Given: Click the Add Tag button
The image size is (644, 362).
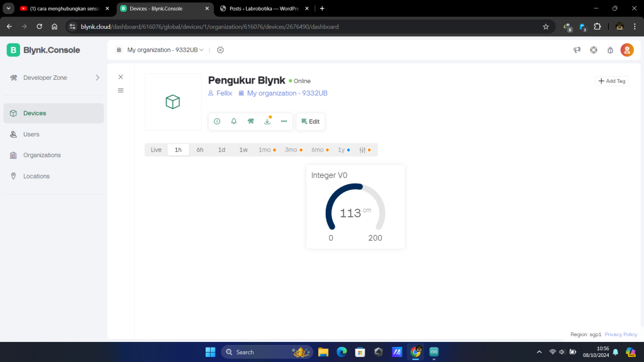Looking at the screenshot, I should pyautogui.click(x=611, y=81).
